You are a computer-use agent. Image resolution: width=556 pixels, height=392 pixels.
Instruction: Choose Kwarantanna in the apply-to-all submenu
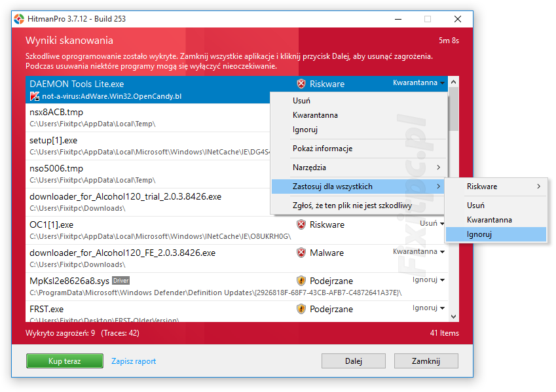point(496,220)
